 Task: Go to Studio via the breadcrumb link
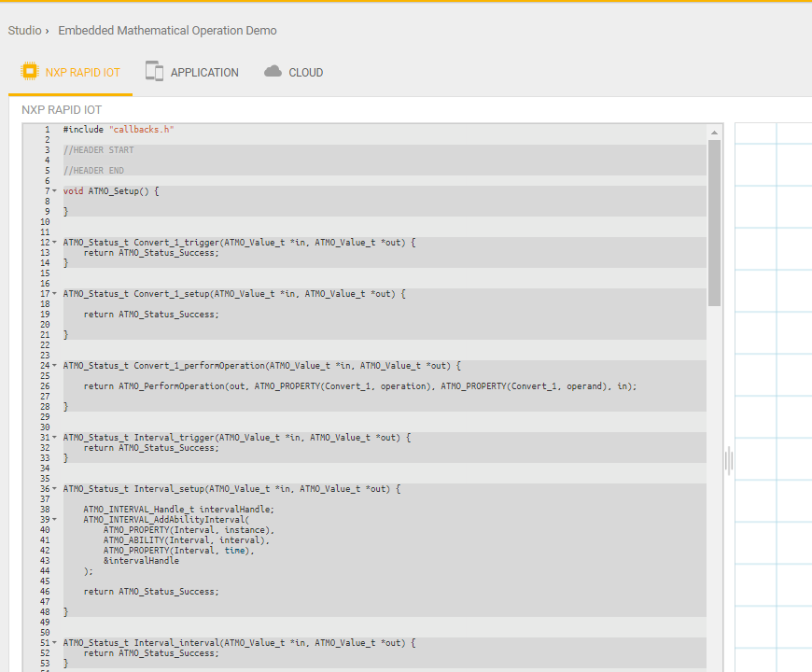[x=24, y=30]
